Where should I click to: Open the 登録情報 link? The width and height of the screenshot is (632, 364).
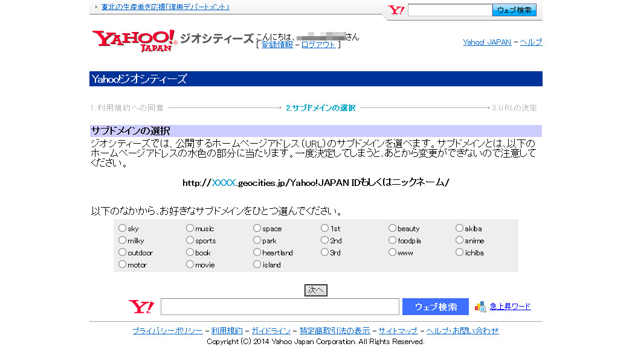tap(277, 45)
